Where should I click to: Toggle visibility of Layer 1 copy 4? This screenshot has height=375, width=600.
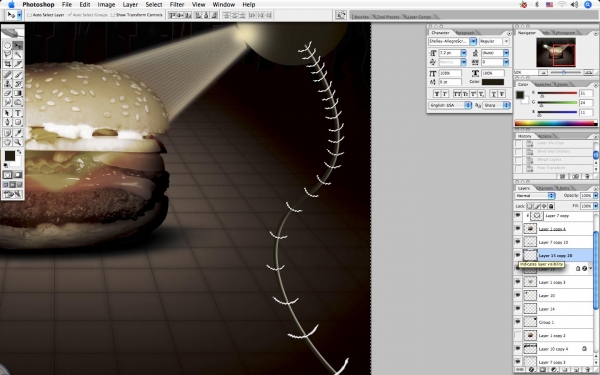518,229
